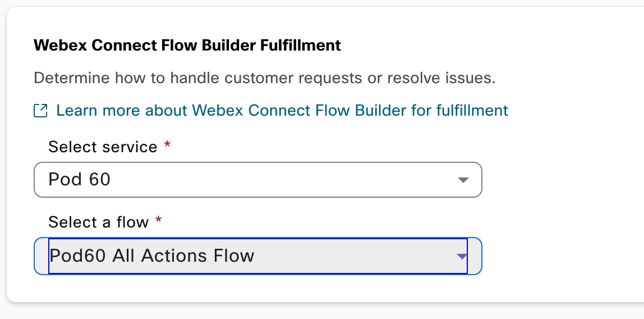Screen dimensions: 644x319
Task: Open Learn more about Webex Connect Flow Builder link
Action: tap(282, 110)
